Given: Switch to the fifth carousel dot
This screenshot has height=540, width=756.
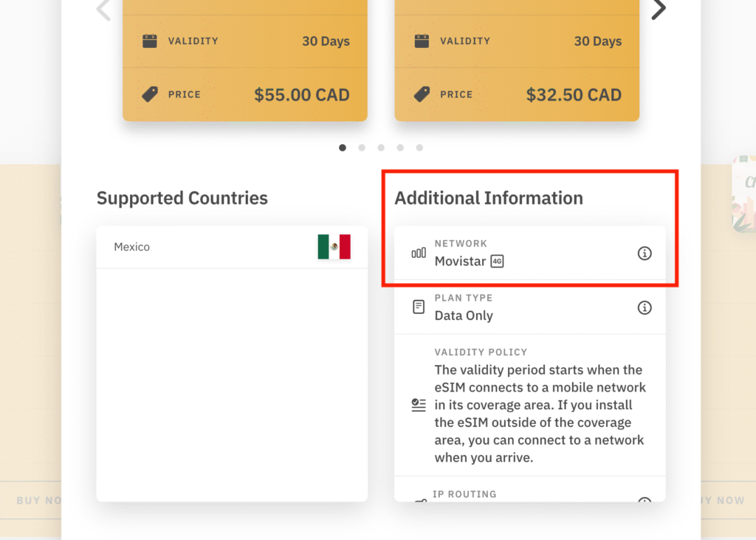Looking at the screenshot, I should [419, 148].
